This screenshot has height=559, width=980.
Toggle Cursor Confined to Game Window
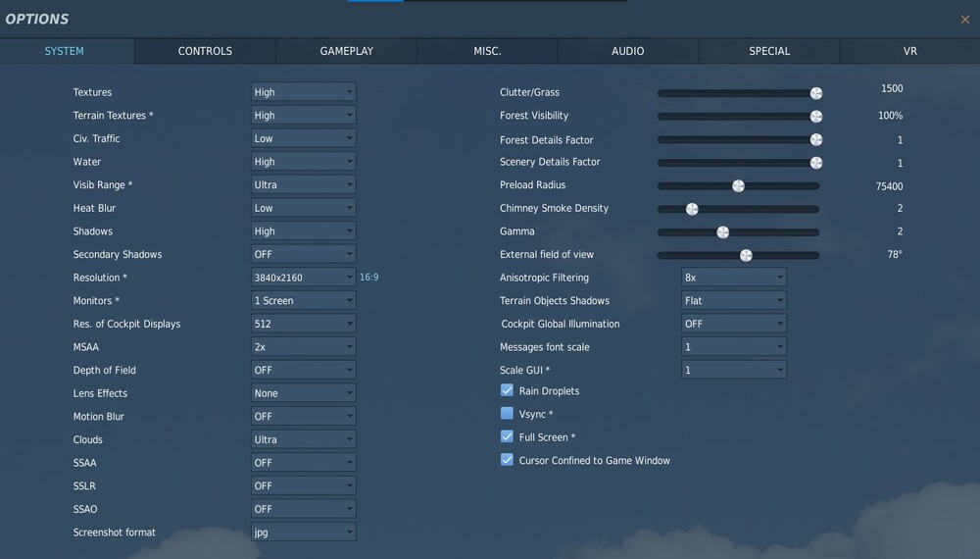pos(507,460)
